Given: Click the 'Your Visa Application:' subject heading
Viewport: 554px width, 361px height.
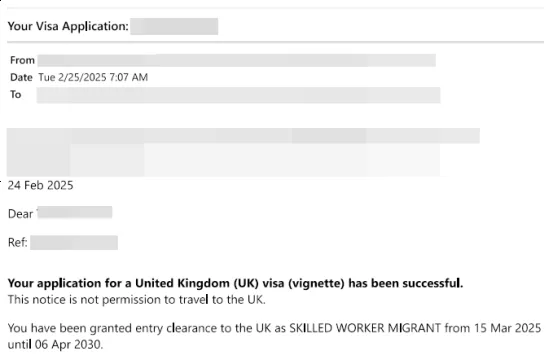Looking at the screenshot, I should pyautogui.click(x=68, y=26).
